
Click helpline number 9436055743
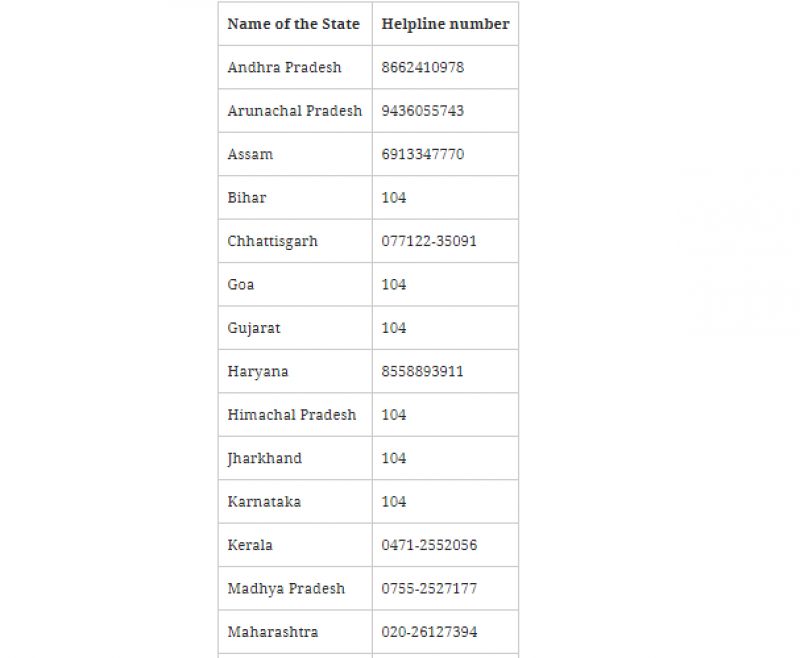point(422,111)
